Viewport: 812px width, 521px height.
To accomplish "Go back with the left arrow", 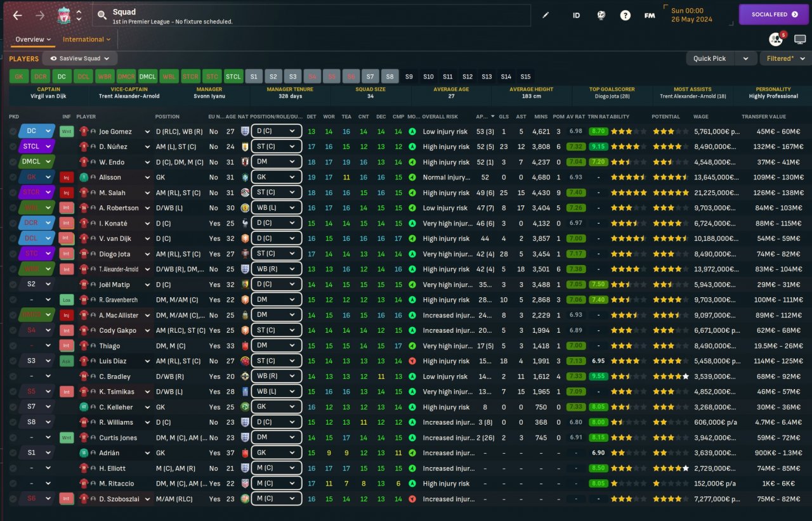I will pyautogui.click(x=17, y=15).
